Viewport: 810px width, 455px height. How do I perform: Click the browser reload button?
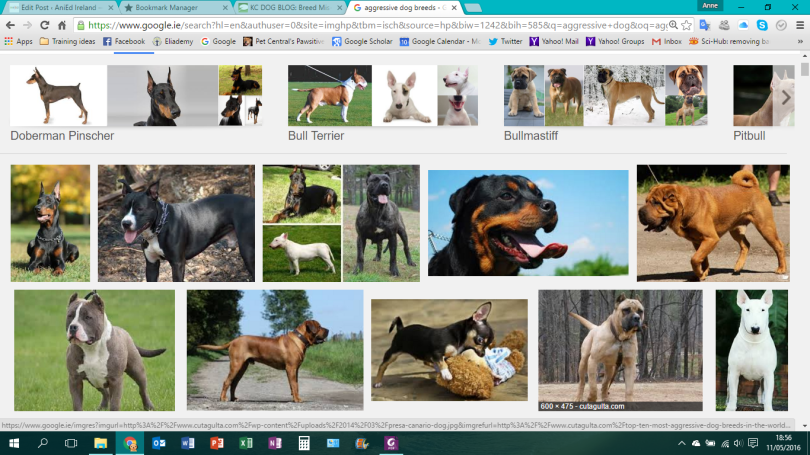point(45,24)
